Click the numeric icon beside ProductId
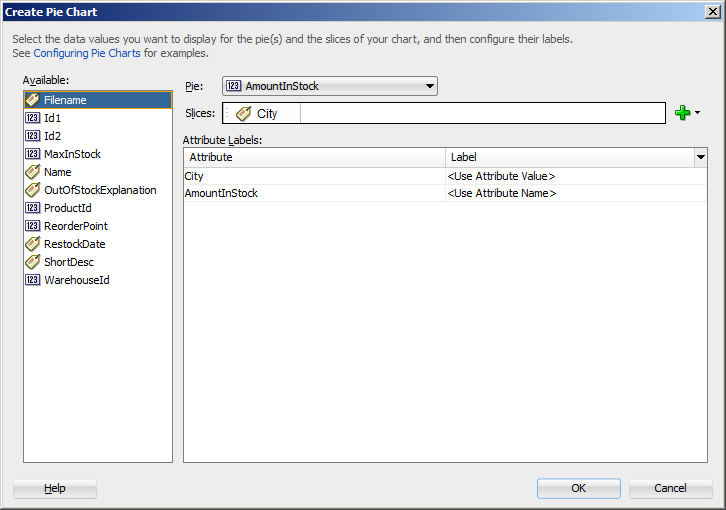This screenshot has height=510, width=726. (x=32, y=208)
